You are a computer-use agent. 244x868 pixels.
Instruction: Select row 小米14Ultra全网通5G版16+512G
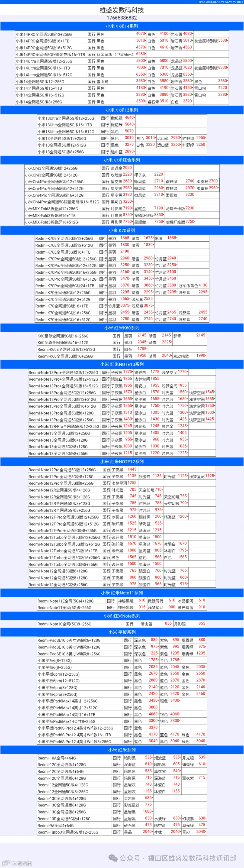(x=122, y=75)
